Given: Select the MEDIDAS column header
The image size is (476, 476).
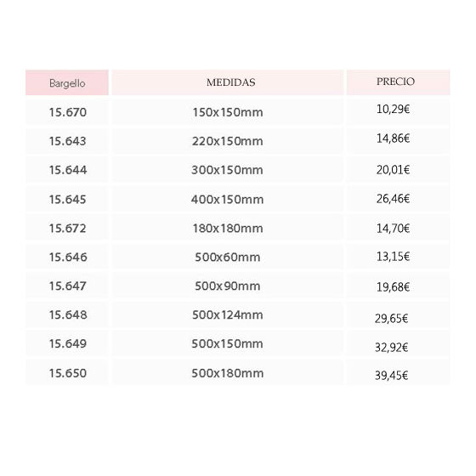Looking at the screenshot, I should (x=228, y=82).
